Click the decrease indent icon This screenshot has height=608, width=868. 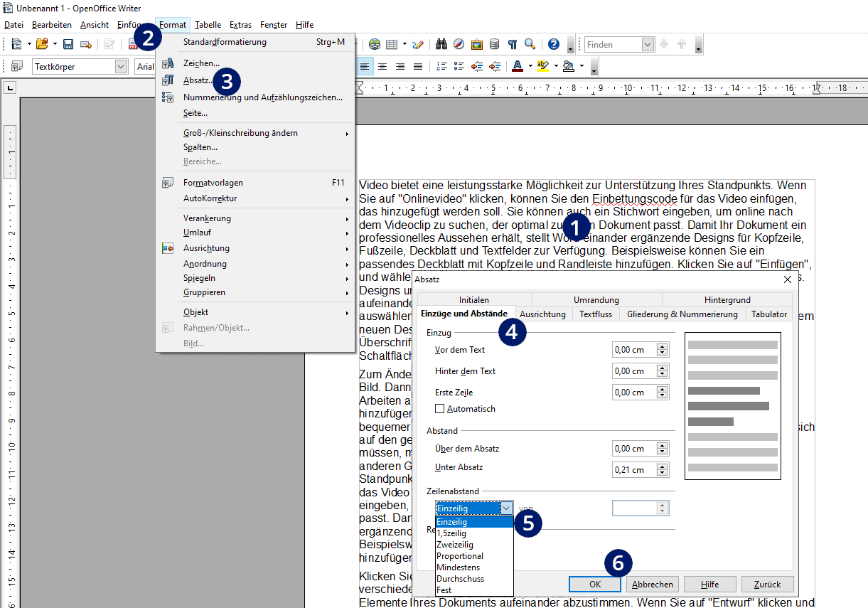point(477,66)
